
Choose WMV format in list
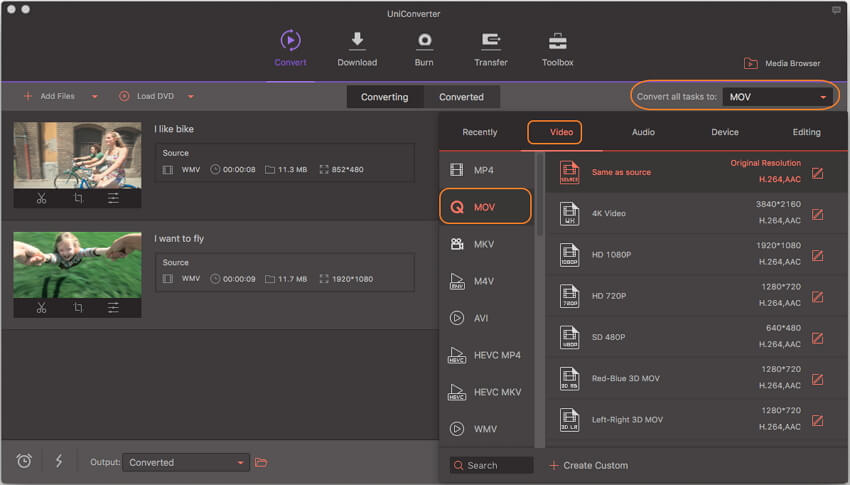click(x=485, y=429)
